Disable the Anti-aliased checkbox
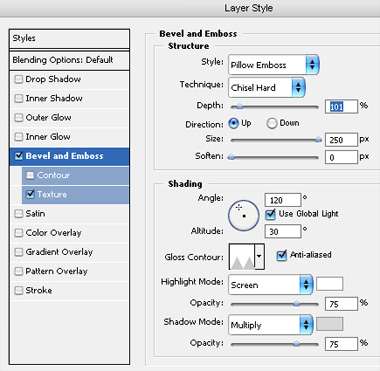This screenshot has width=380, height=371. tap(282, 255)
